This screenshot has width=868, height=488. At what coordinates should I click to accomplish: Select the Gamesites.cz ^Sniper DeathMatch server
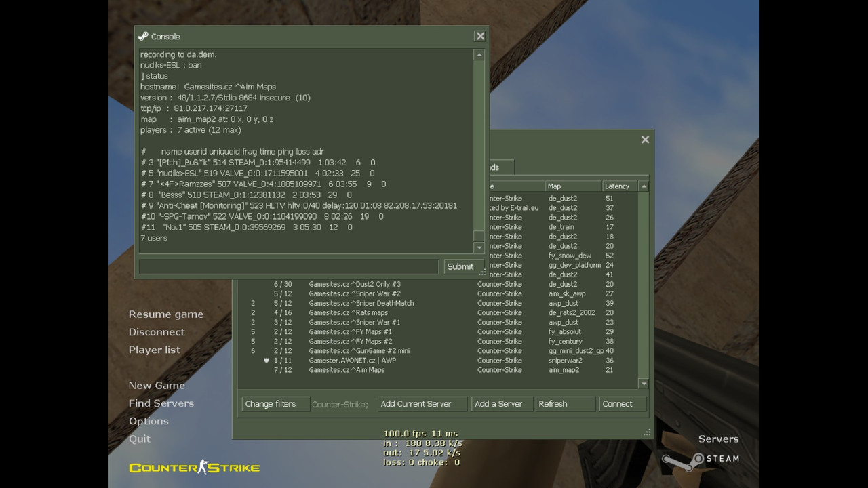[437, 303]
